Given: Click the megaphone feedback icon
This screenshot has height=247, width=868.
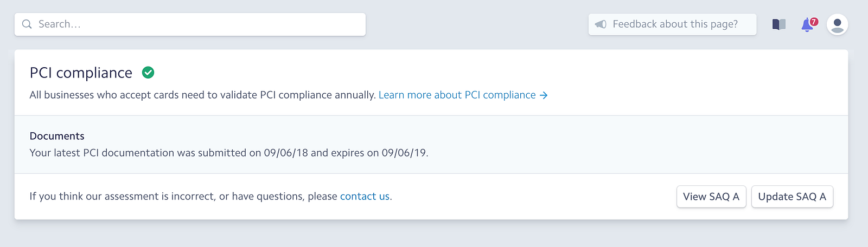Looking at the screenshot, I should tap(601, 24).
